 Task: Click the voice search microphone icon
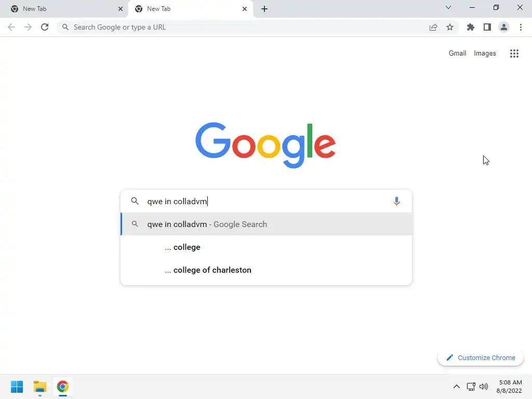coord(396,201)
